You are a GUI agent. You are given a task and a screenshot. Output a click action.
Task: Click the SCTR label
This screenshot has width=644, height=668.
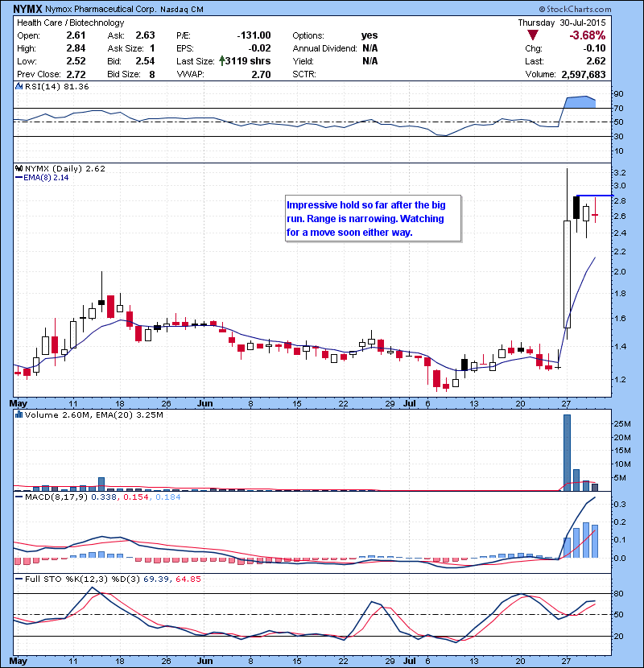(x=304, y=74)
